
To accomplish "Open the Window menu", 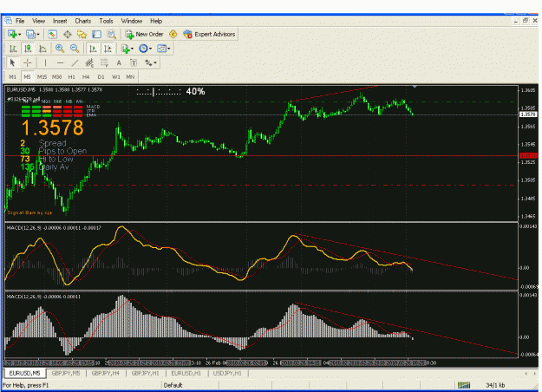I will (x=132, y=21).
